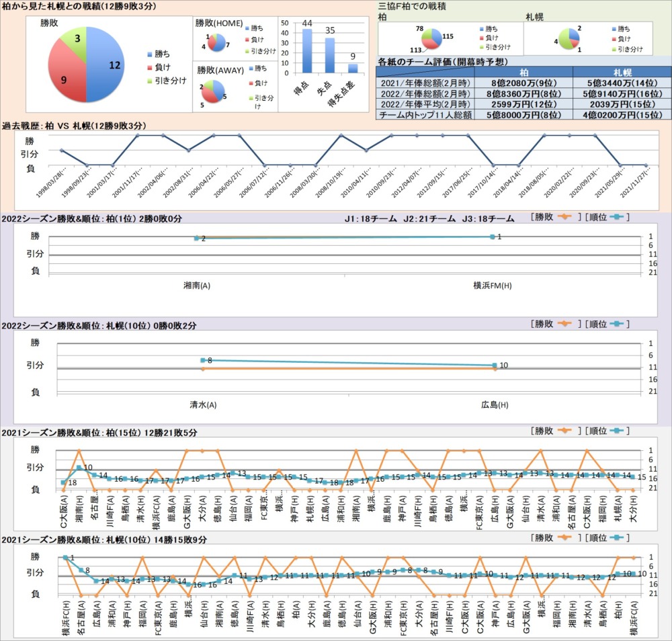Click the 柏 column header in evaluation table
Viewport: 672px width, 641px height.
[x=523, y=72]
